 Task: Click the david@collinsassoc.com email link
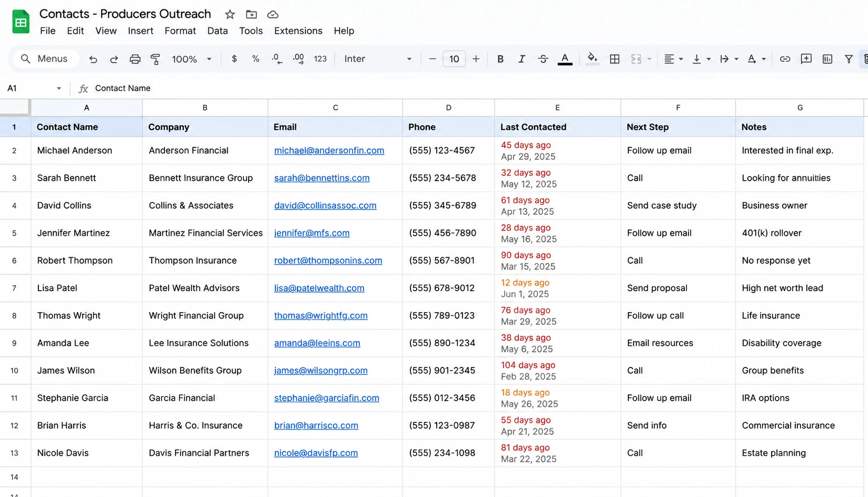(325, 206)
